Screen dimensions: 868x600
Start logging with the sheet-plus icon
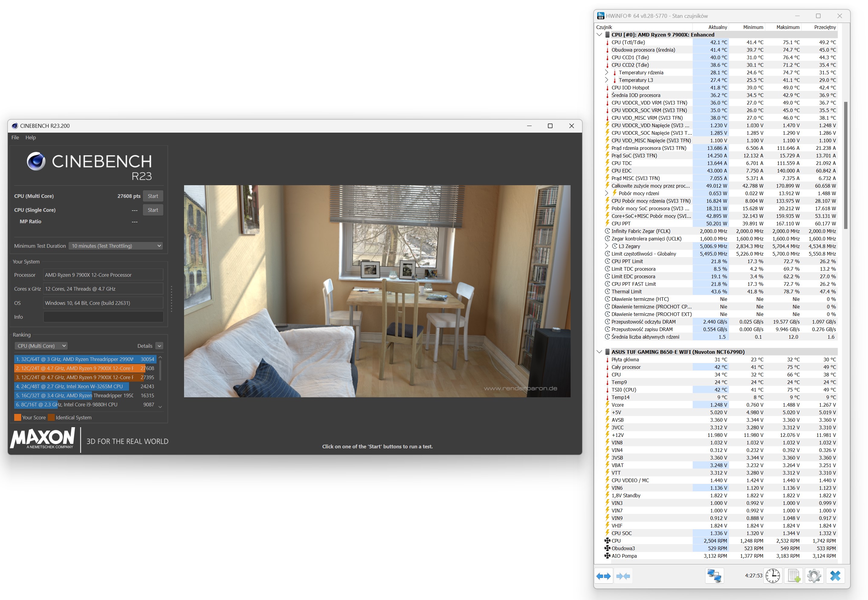coord(794,576)
